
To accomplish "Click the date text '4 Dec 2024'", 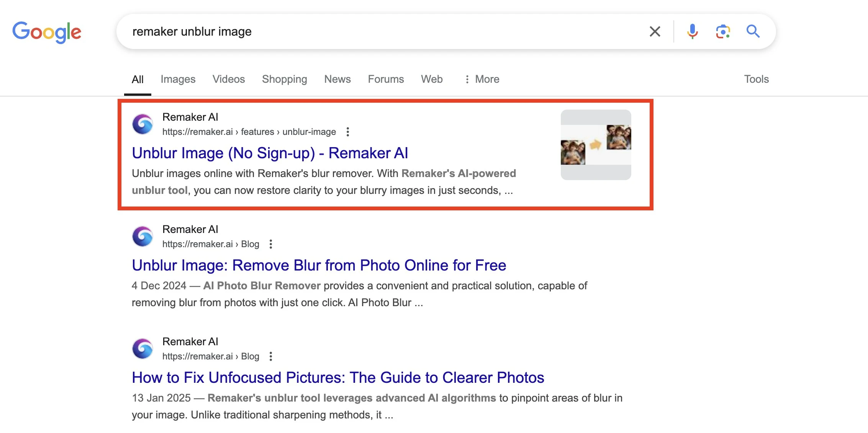I will coord(159,285).
